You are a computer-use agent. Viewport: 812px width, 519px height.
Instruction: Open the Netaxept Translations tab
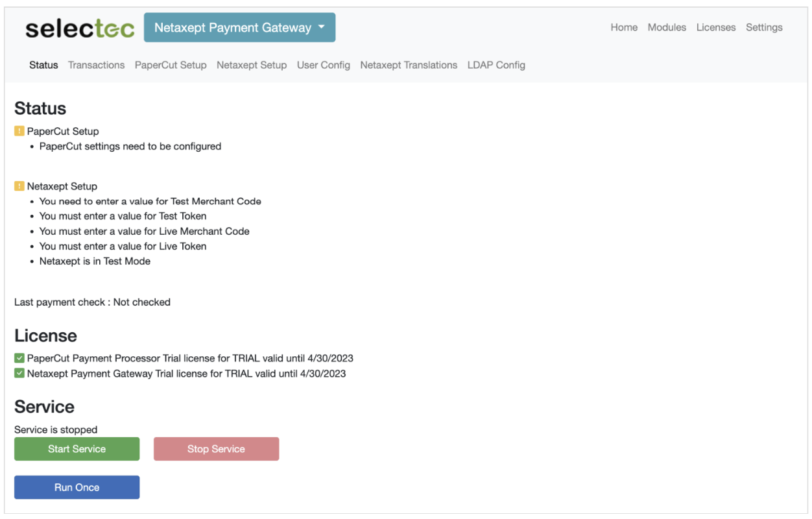[409, 65]
